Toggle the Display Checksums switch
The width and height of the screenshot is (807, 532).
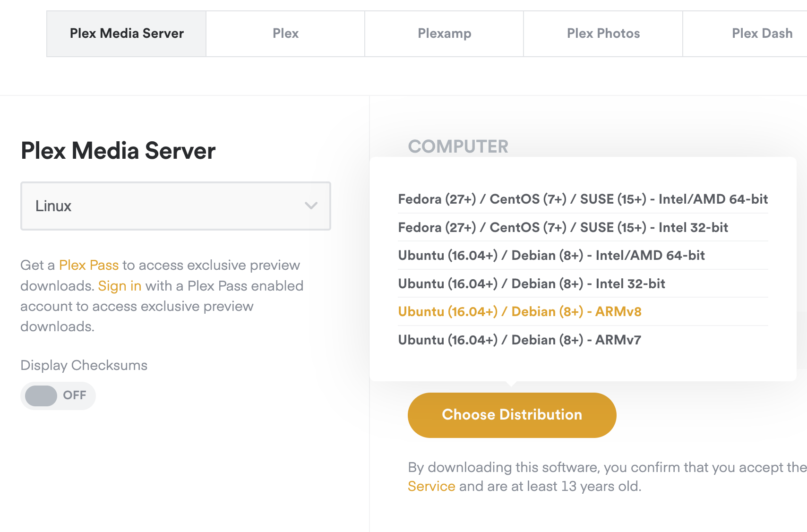[42, 395]
